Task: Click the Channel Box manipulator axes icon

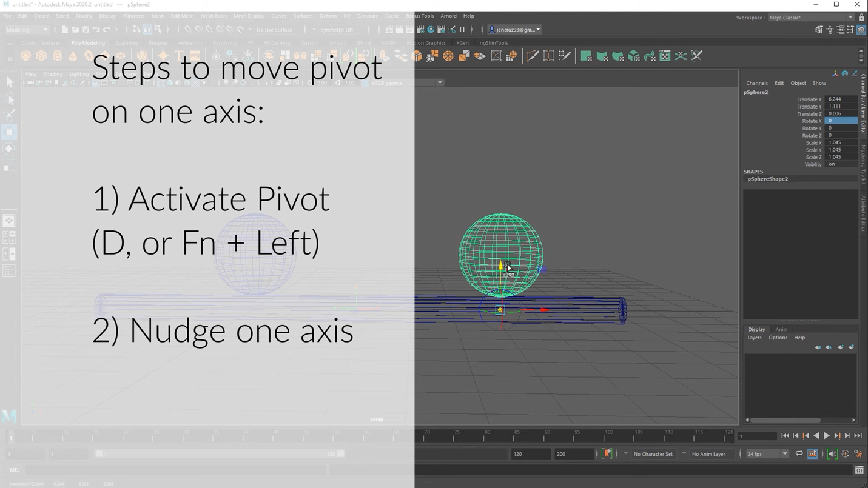Action: 835,73
